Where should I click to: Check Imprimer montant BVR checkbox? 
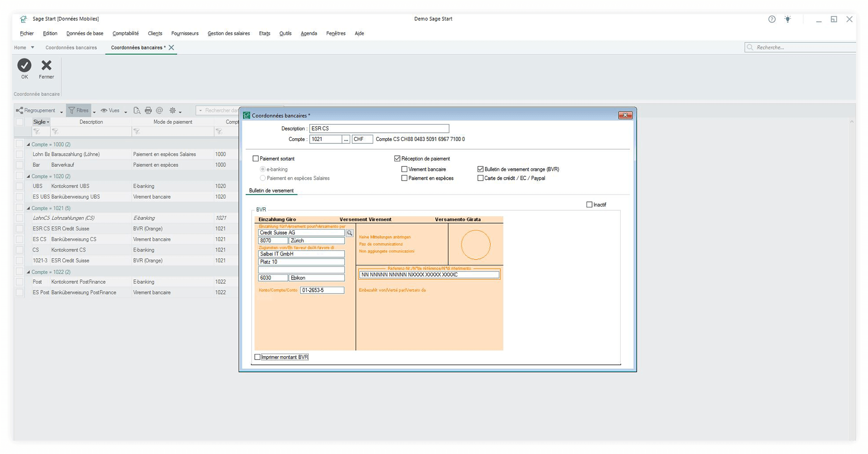tap(258, 357)
